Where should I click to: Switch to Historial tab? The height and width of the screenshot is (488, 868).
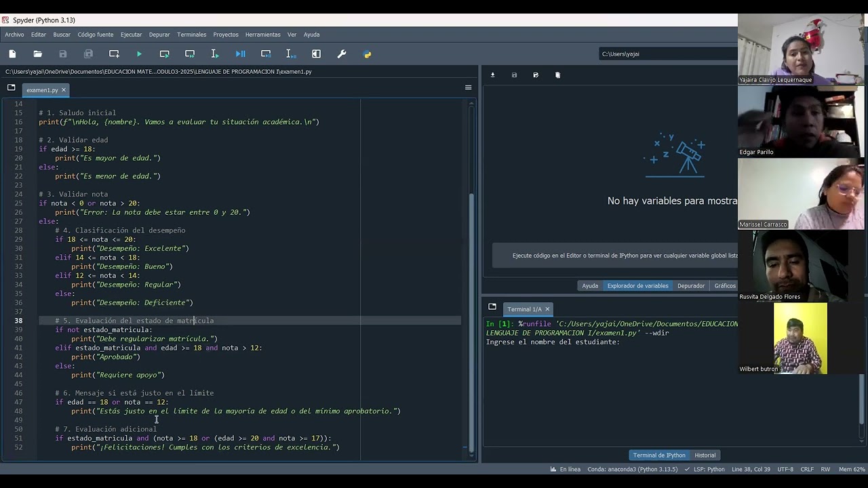[x=705, y=455]
